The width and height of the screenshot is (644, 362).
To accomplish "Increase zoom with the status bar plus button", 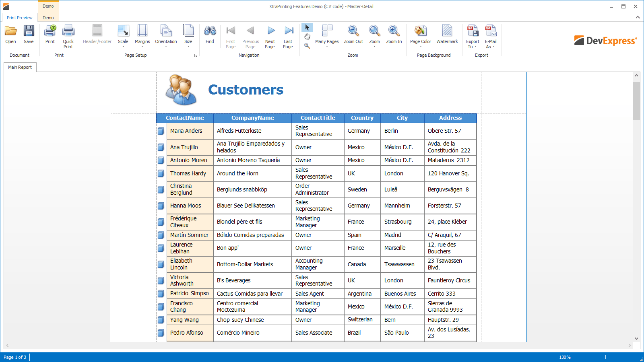I will (x=629, y=357).
